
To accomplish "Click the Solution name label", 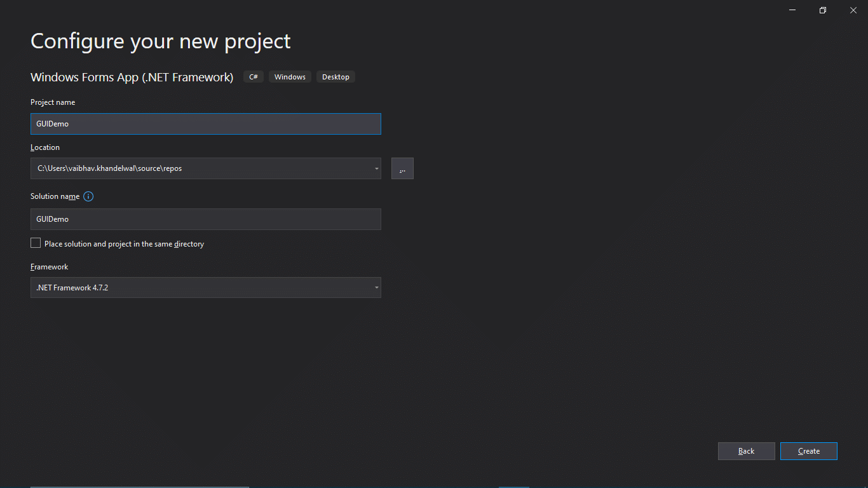I will point(54,196).
